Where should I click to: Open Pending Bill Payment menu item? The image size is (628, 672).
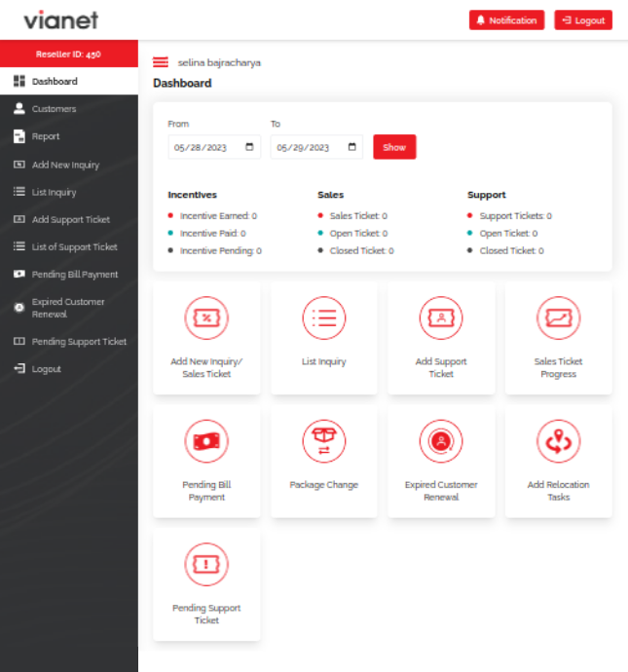pyautogui.click(x=69, y=274)
